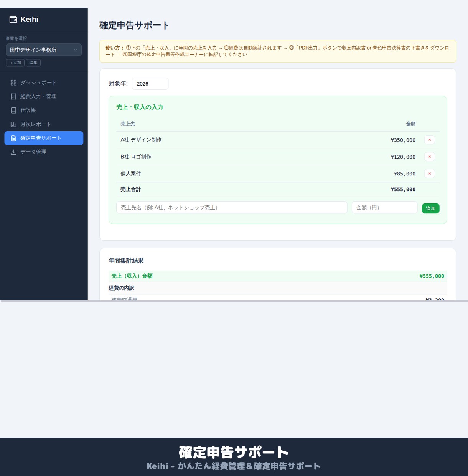Click the 確定申告サポート document icon
This screenshot has width=468, height=476.
13,138
